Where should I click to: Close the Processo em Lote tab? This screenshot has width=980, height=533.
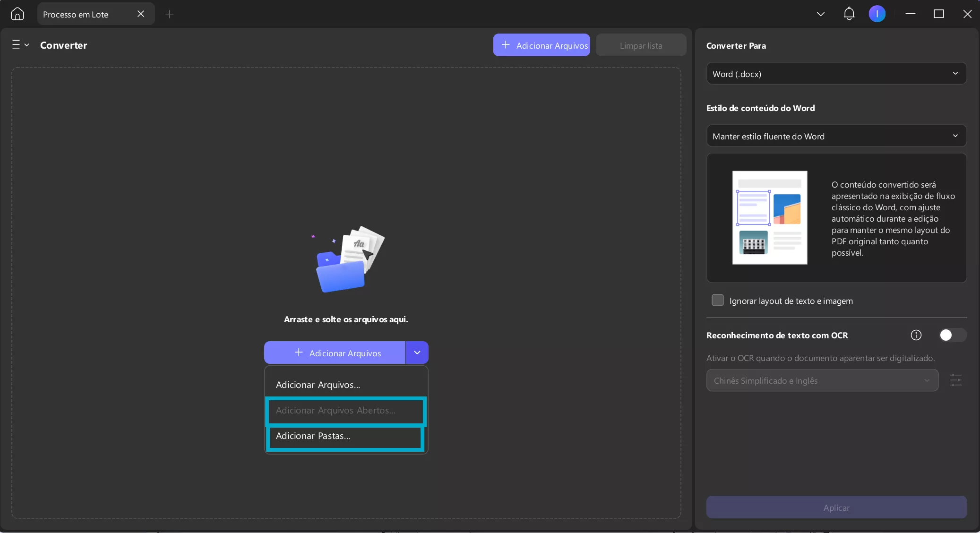pos(140,14)
